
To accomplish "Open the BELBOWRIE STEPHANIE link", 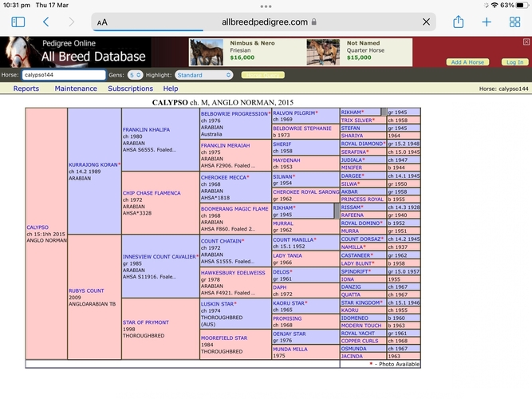I will [302, 128].
